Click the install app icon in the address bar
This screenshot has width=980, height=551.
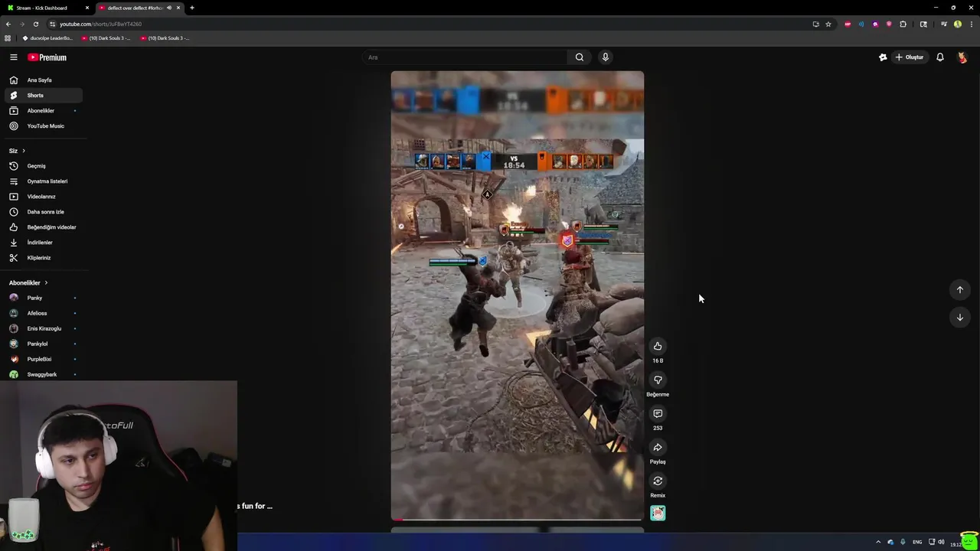click(x=815, y=24)
